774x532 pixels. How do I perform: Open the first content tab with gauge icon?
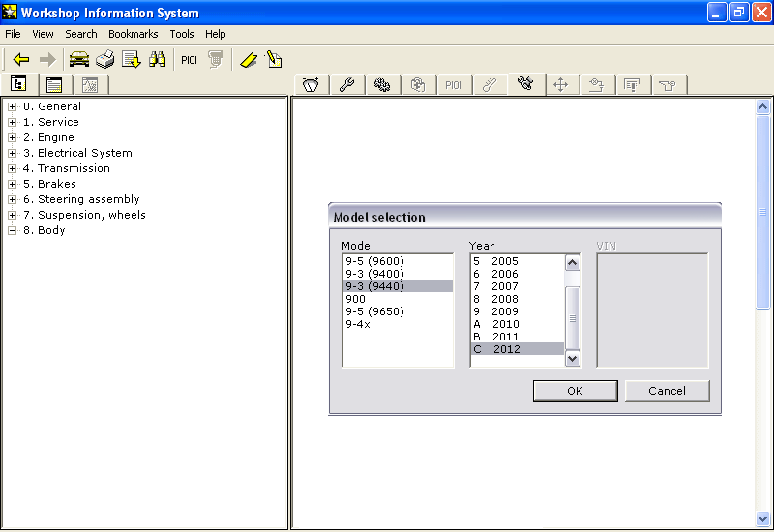(311, 85)
